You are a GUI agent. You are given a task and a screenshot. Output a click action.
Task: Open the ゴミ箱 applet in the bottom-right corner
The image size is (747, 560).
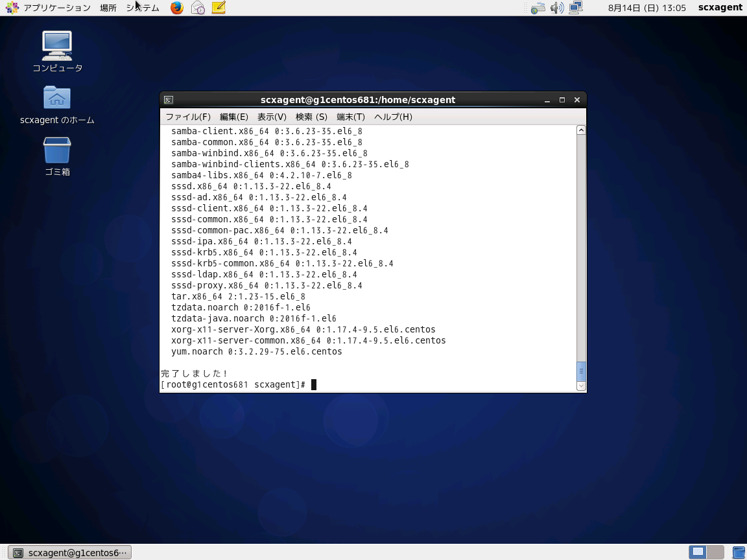pos(739,552)
